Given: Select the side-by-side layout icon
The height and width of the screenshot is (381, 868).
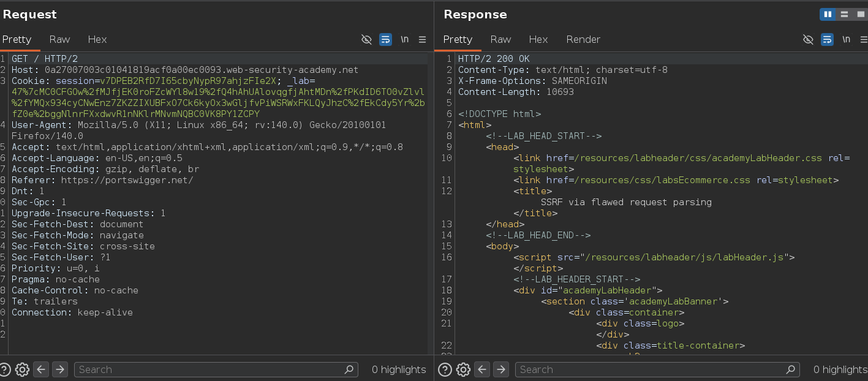Looking at the screenshot, I should [828, 14].
